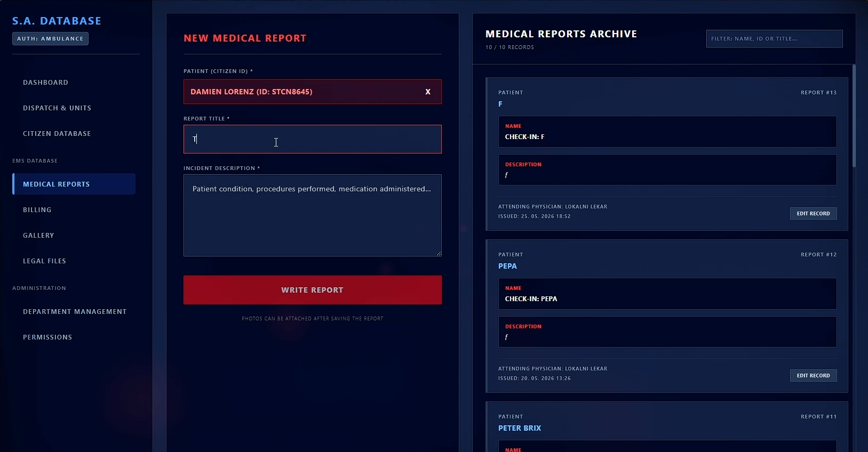The image size is (868, 452).
Task: Click the '10 / 10 RECORDS' counter
Action: (x=509, y=47)
